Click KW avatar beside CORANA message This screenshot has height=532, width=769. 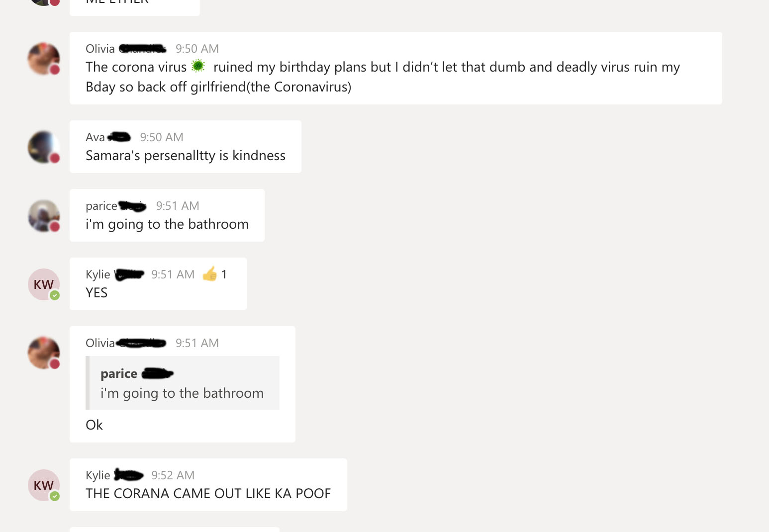[x=44, y=485]
